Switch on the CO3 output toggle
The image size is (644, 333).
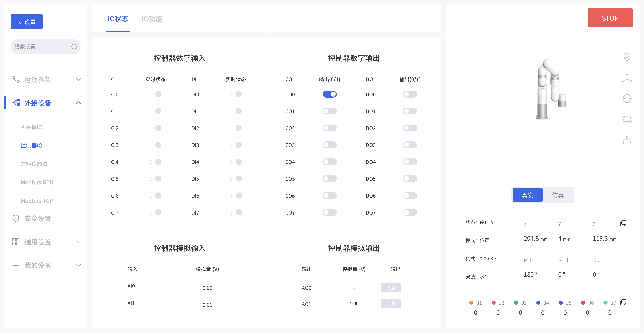coord(329,145)
